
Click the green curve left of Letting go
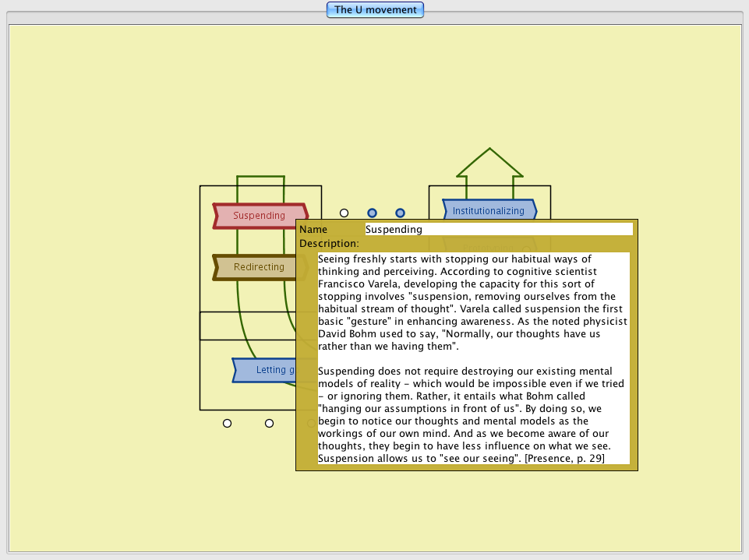[x=244, y=335]
